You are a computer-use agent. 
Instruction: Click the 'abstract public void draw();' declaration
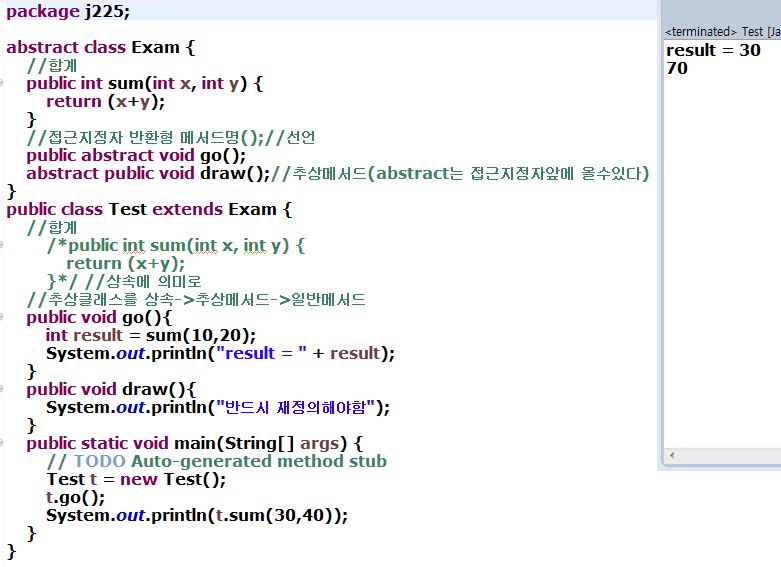coord(148,173)
